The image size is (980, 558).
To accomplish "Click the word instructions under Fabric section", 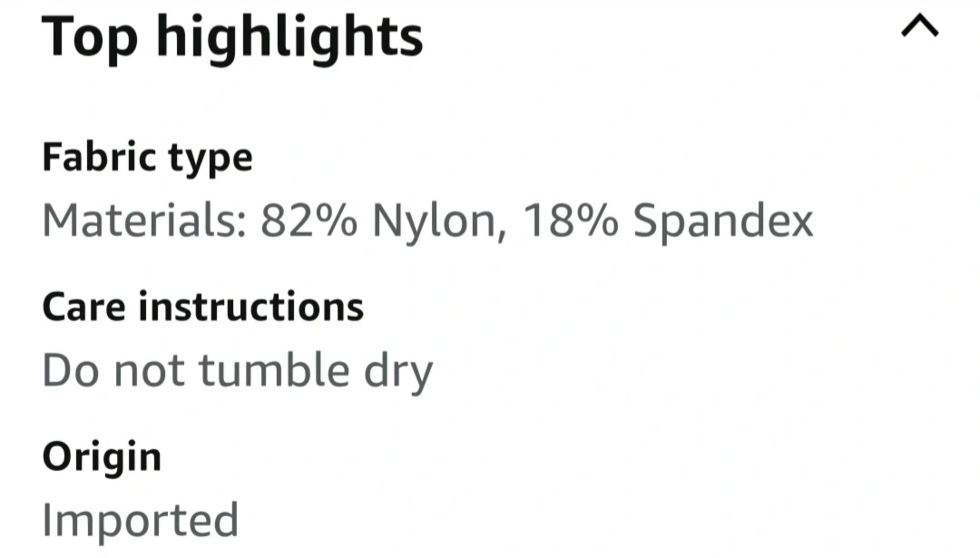I will pyautogui.click(x=250, y=308).
